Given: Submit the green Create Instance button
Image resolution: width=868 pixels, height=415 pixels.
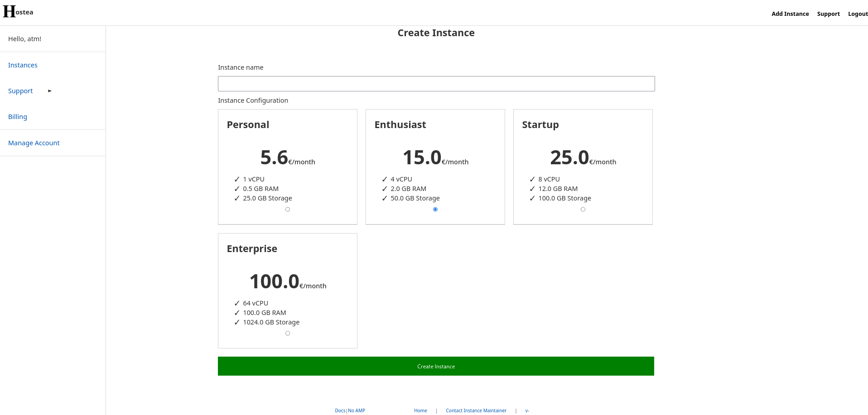Looking at the screenshot, I should click(436, 366).
